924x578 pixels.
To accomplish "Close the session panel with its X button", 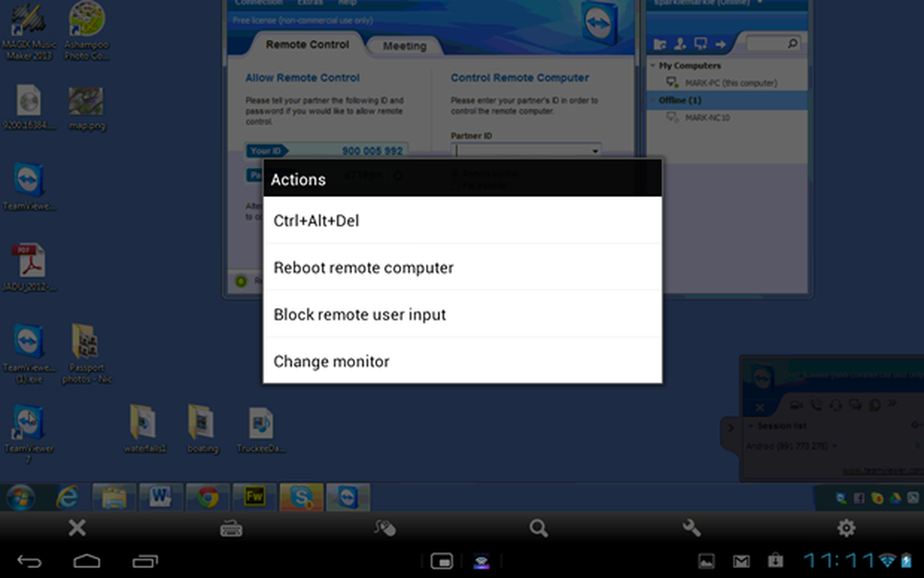I will click(x=760, y=407).
